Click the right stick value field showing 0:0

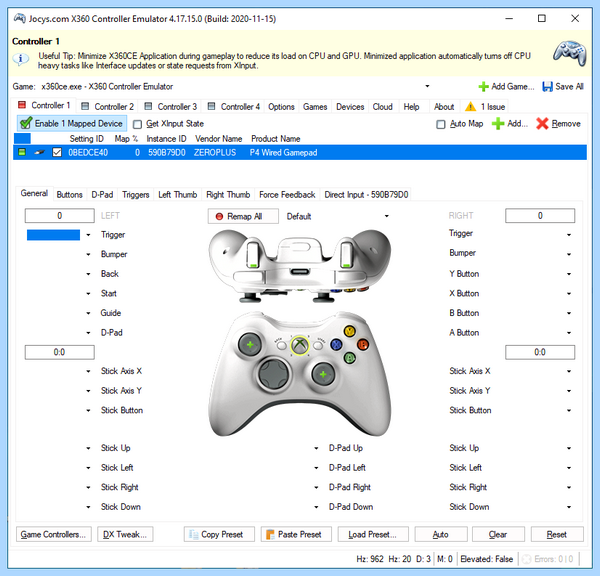pyautogui.click(x=540, y=352)
